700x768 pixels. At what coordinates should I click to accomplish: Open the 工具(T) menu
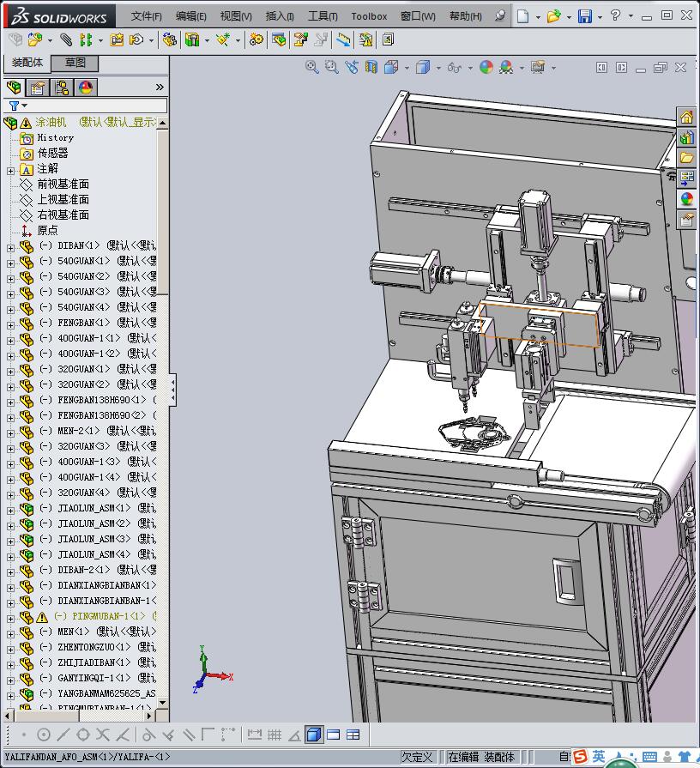(323, 16)
